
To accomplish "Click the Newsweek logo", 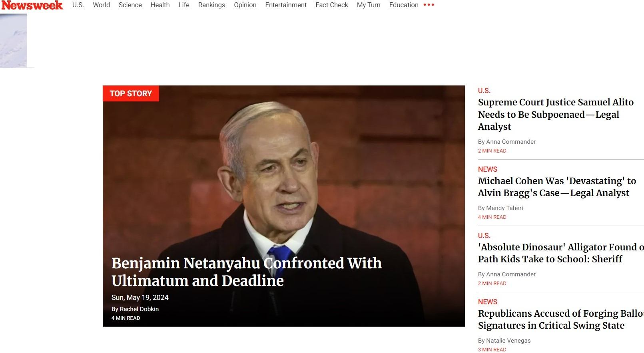I will [x=32, y=5].
